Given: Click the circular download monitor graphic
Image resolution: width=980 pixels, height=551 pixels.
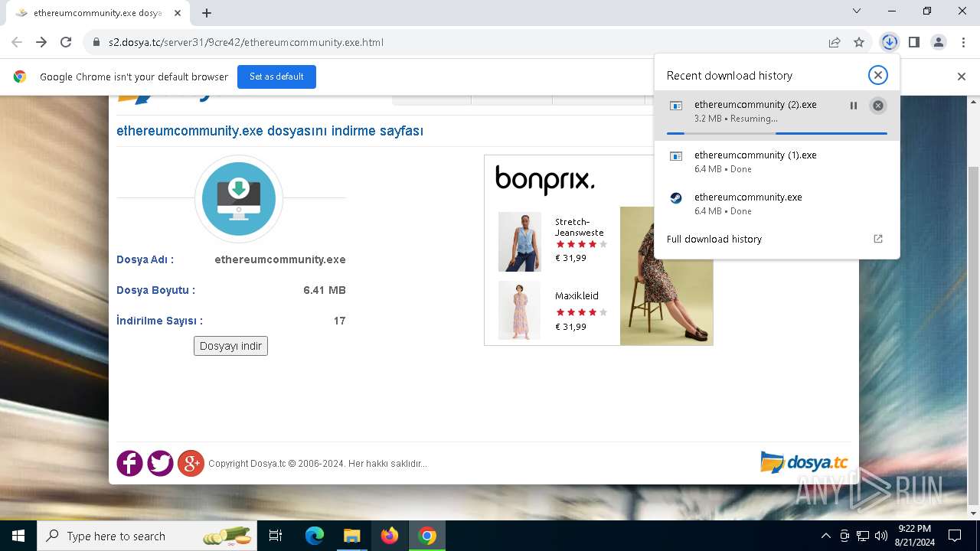Looking at the screenshot, I should [x=239, y=199].
